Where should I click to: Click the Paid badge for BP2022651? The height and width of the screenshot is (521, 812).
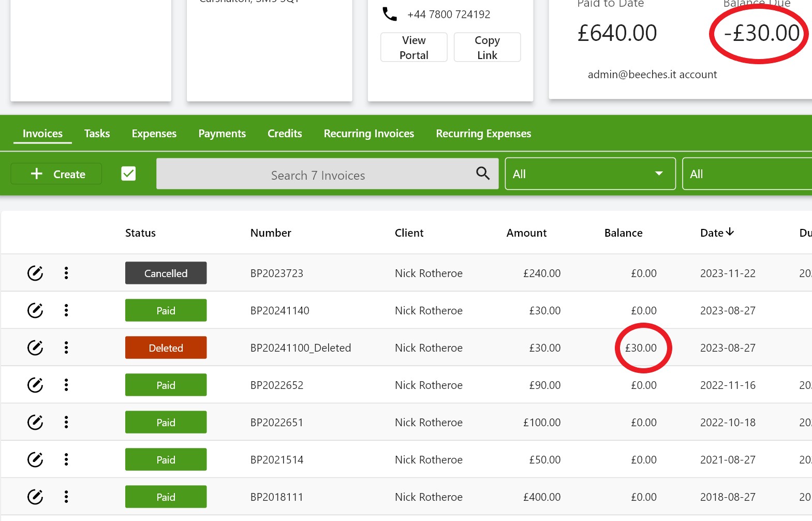(166, 422)
